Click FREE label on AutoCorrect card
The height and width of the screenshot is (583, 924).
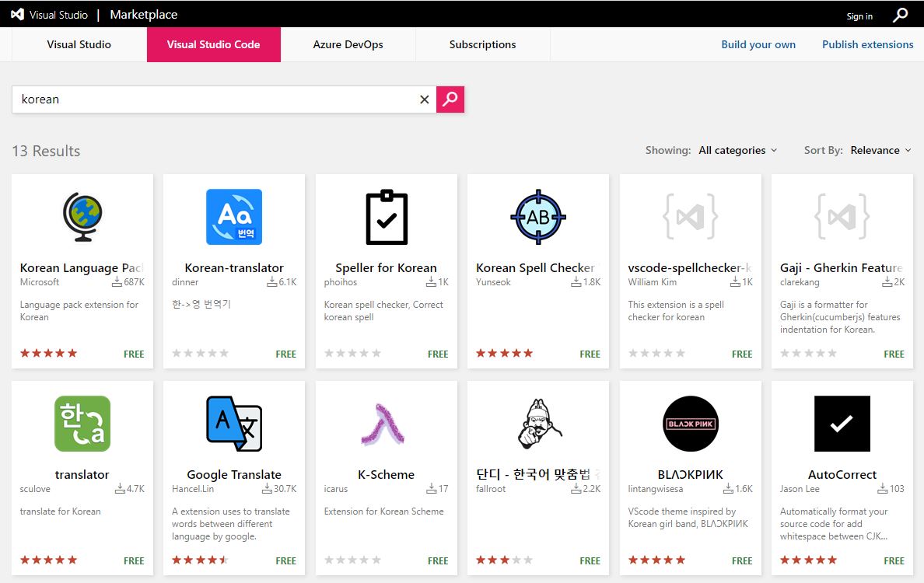coord(894,560)
